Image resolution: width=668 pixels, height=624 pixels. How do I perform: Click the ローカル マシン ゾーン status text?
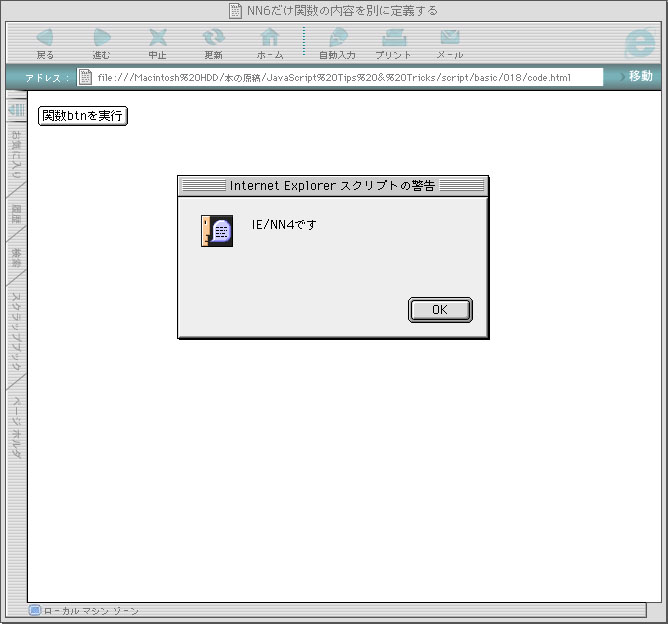click(91, 611)
